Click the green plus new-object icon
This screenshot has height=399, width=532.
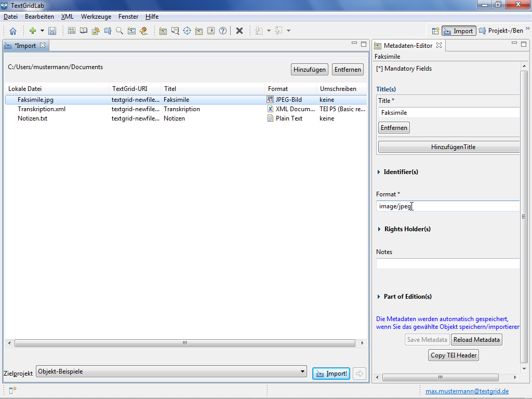32,31
